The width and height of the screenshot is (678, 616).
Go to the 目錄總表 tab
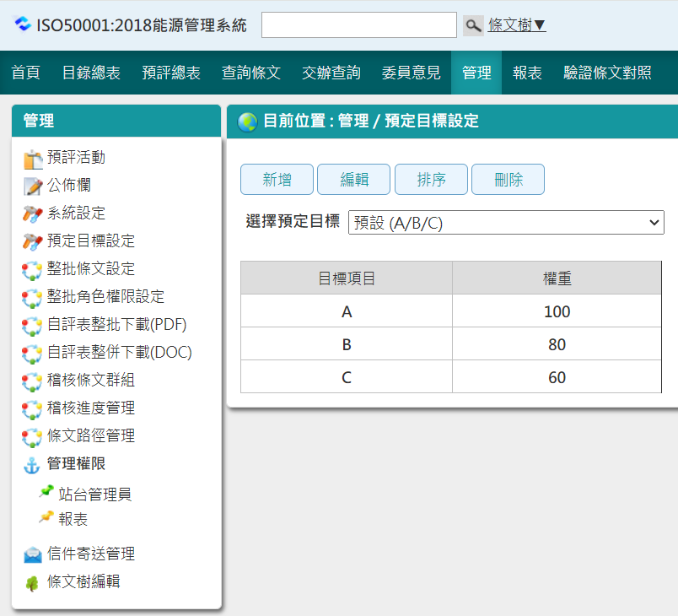(x=91, y=73)
